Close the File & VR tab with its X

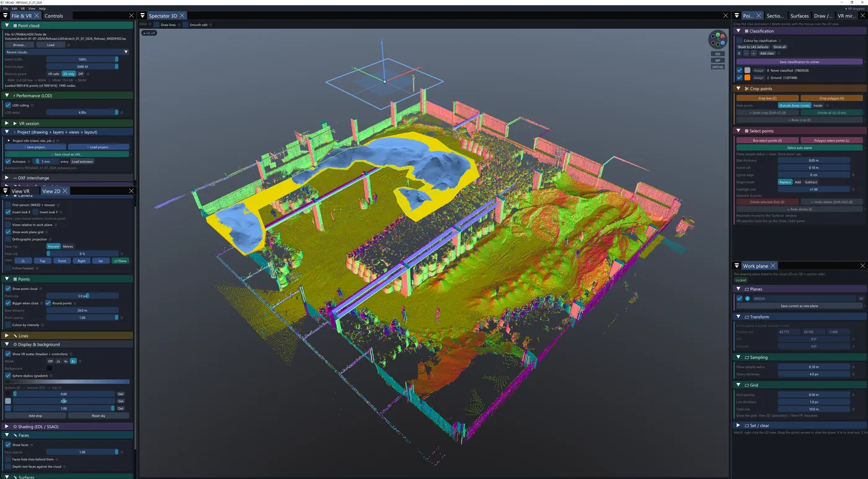pyautogui.click(x=37, y=15)
